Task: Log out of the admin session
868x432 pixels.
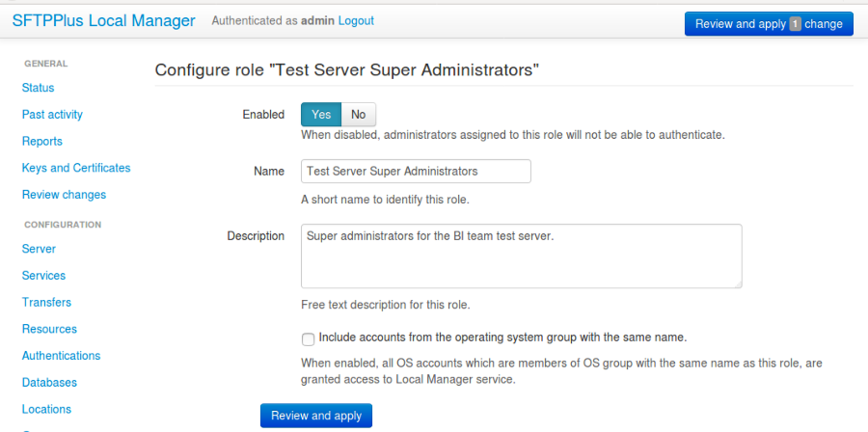Action: pos(353,20)
